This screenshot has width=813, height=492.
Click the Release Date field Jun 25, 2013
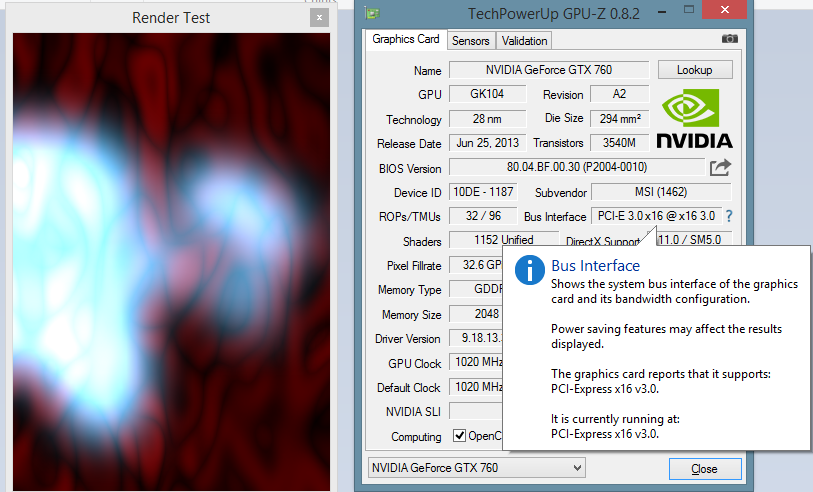[487, 143]
